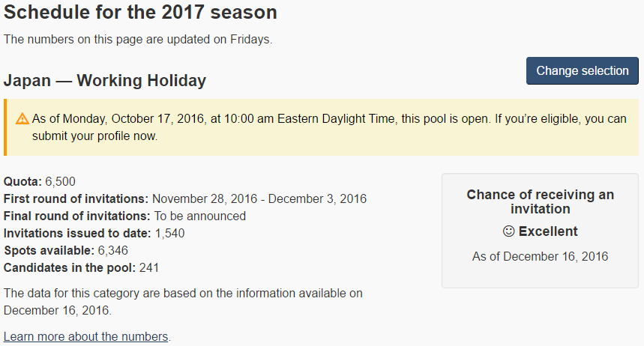Click the Chance of receiving an invitation heading
Image resolution: width=644 pixels, height=346 pixels.
tap(540, 201)
